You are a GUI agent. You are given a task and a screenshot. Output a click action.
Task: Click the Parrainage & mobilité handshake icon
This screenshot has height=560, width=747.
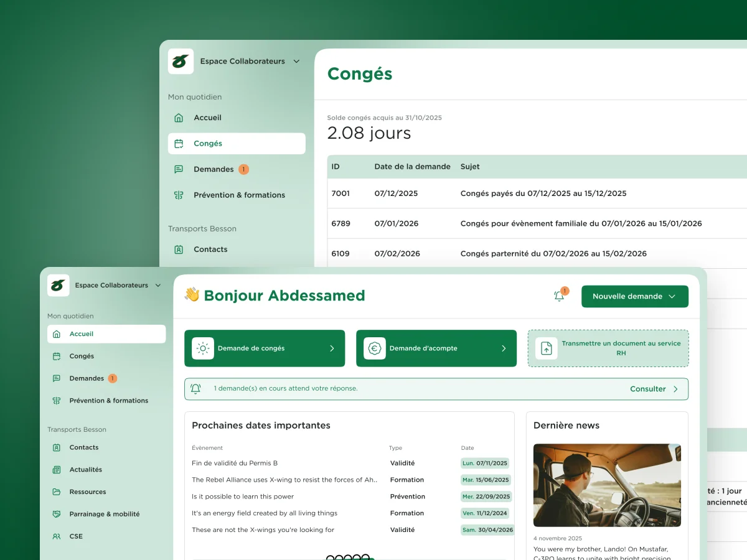(x=57, y=514)
